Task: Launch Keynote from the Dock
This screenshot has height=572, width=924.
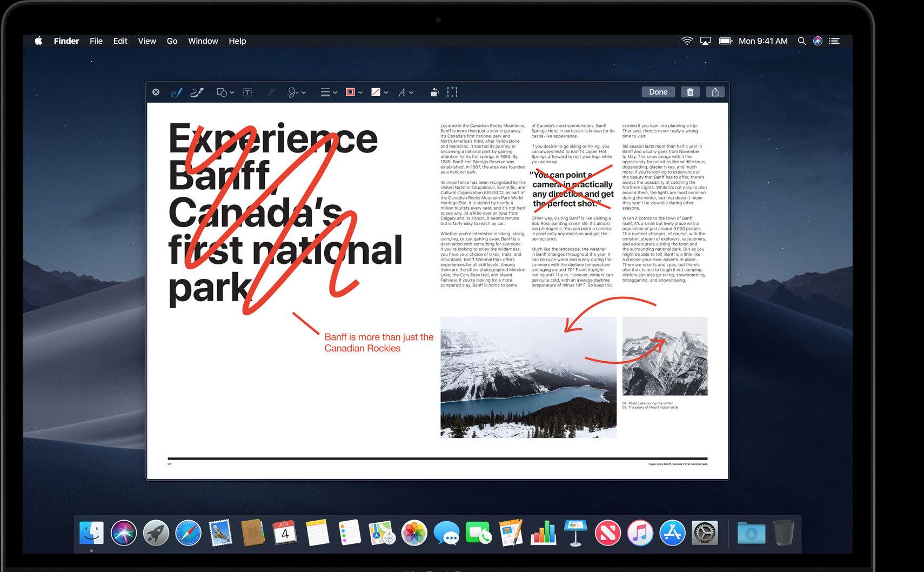Action: (x=575, y=533)
